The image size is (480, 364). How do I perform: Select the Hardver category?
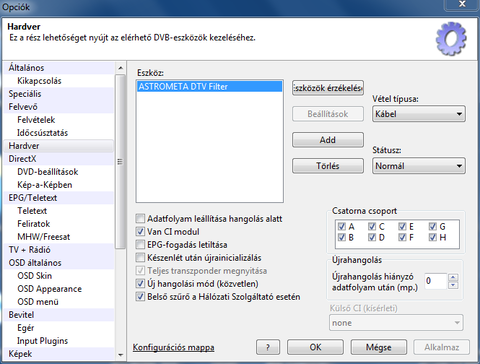58,146
